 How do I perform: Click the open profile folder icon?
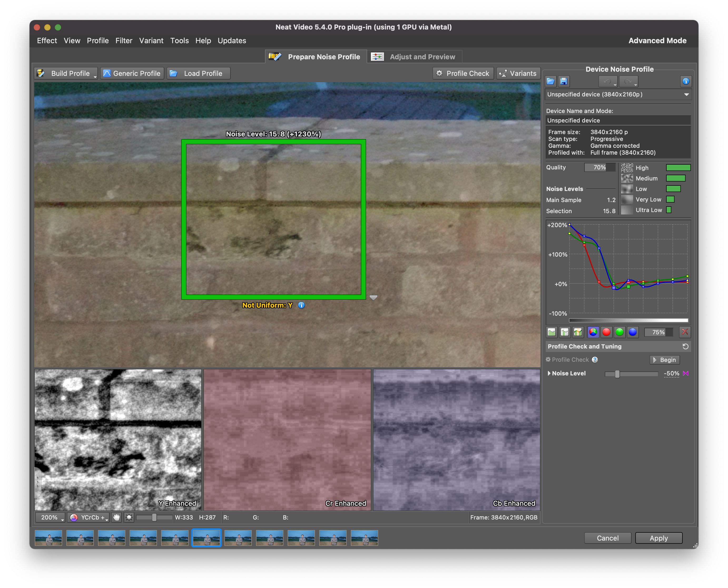click(550, 81)
